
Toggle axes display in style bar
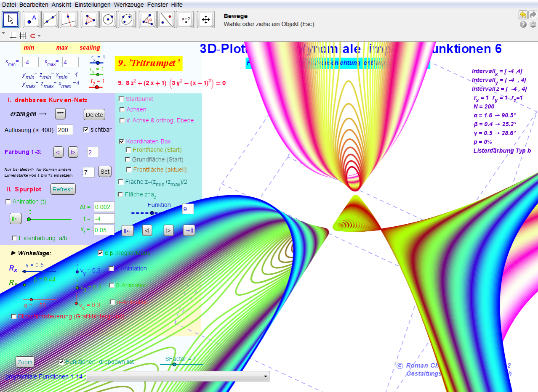[x=13, y=36]
